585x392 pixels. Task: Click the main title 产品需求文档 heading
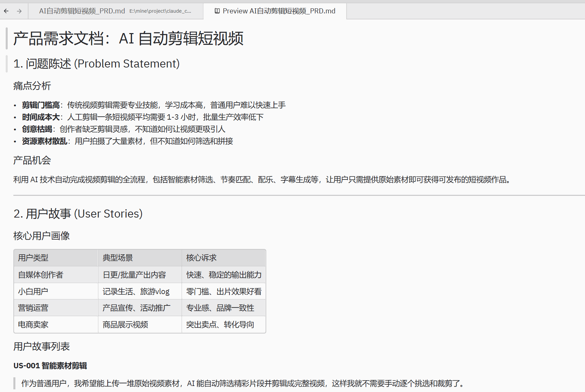(128, 38)
